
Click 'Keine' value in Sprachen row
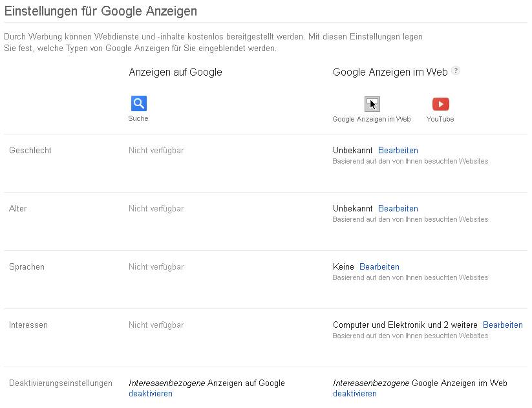pos(343,267)
